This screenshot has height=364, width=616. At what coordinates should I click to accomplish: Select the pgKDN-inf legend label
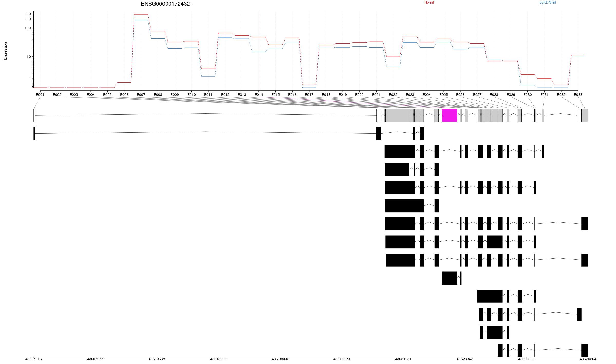(548, 2)
